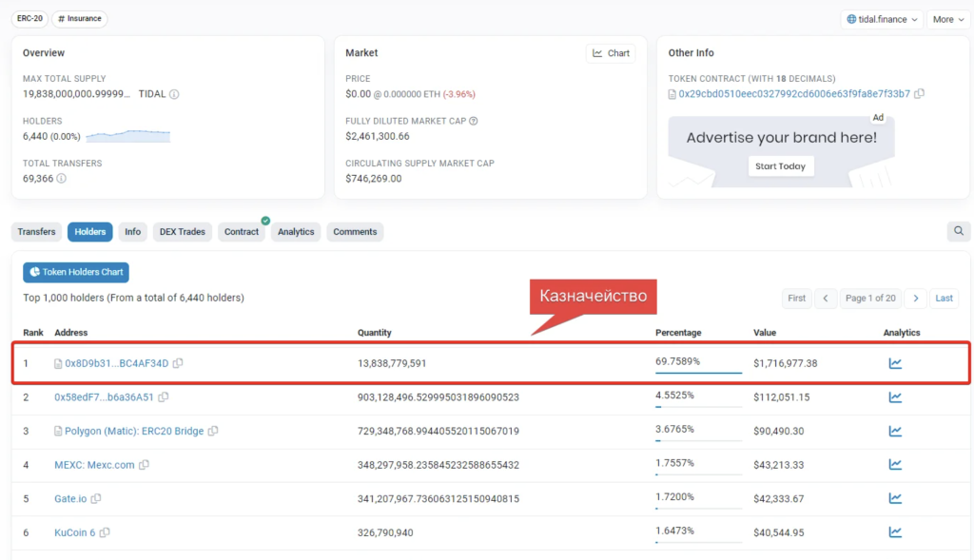Image resolution: width=974 pixels, height=560 pixels.
Task: Expand the tidal.finance dropdown
Action: tap(882, 19)
